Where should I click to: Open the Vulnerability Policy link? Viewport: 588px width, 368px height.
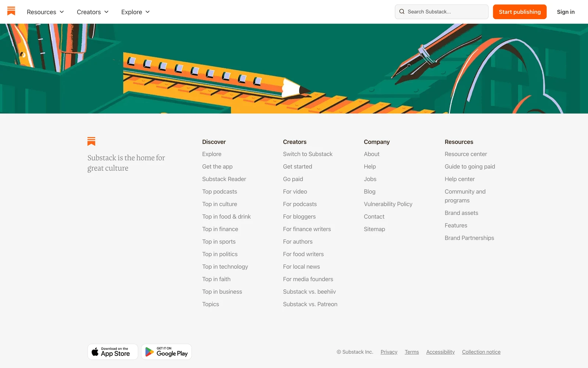pyautogui.click(x=388, y=204)
